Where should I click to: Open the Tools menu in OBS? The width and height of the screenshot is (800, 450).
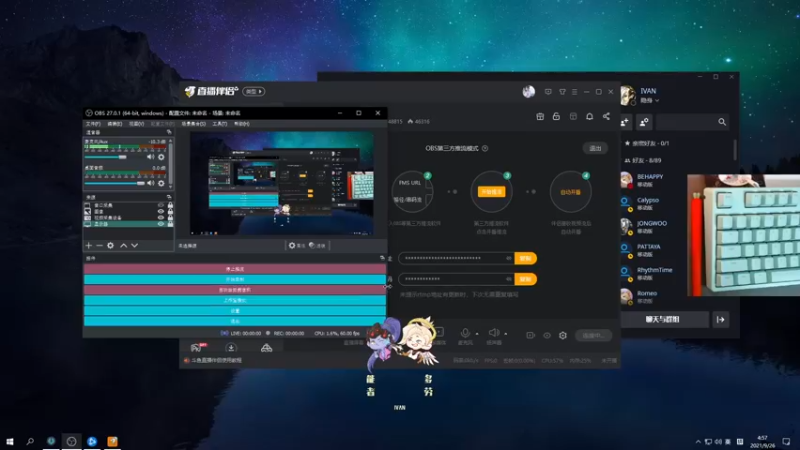[219, 124]
